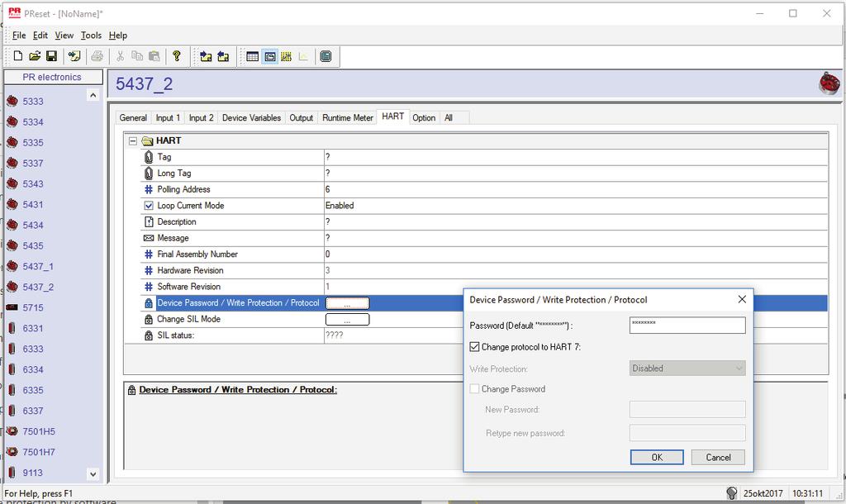
Task: Select device 7501H5 in the sidebar
Action: pos(39,431)
